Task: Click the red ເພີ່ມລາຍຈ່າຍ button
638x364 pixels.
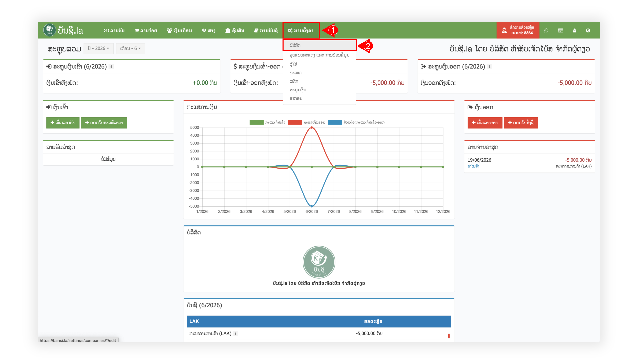Action: pyautogui.click(x=485, y=123)
